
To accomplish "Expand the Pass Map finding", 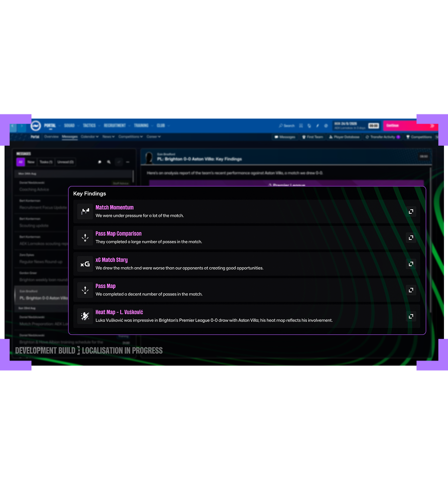I will 411,290.
